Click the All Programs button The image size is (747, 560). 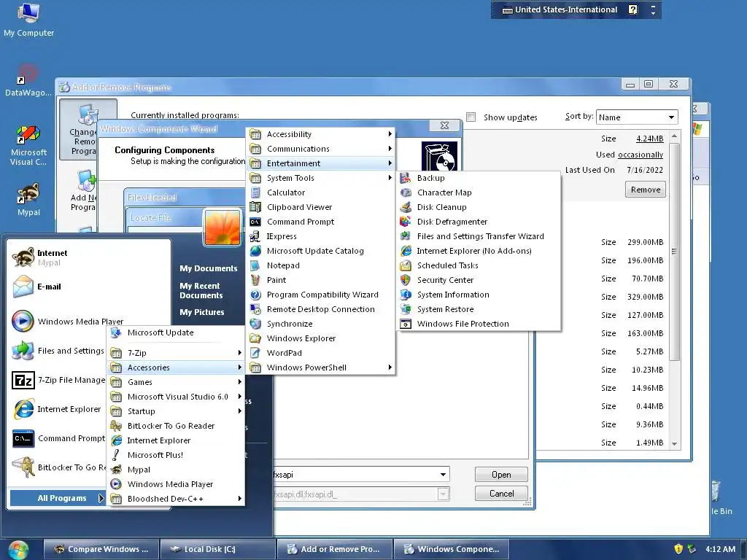[x=57, y=498]
